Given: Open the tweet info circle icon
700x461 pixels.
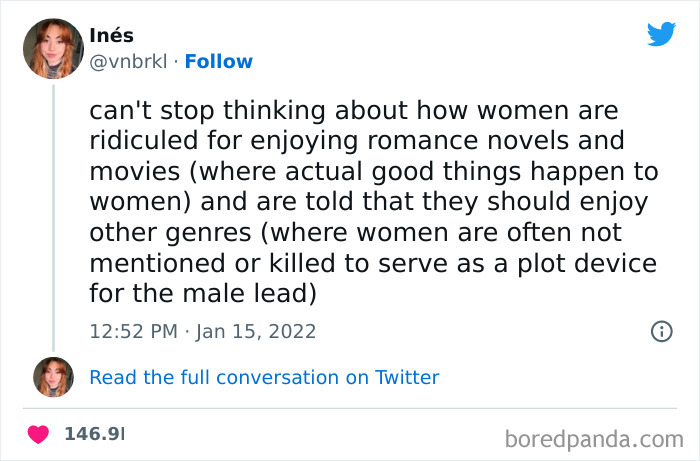Looking at the screenshot, I should (x=661, y=331).
